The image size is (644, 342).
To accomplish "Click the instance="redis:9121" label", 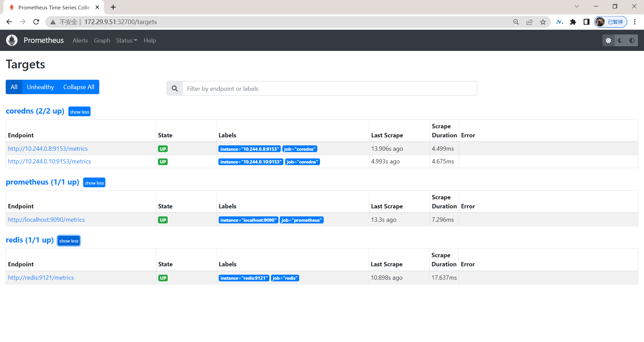I will pyautogui.click(x=244, y=278).
